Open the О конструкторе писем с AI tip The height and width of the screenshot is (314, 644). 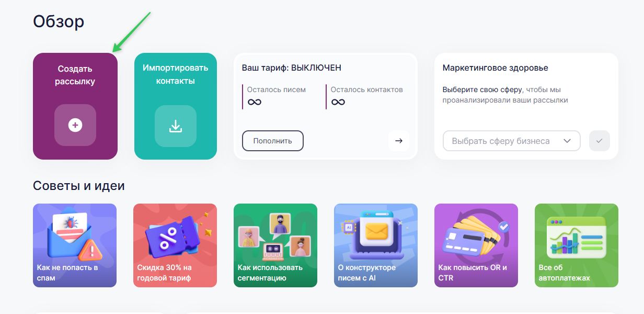pos(376,245)
